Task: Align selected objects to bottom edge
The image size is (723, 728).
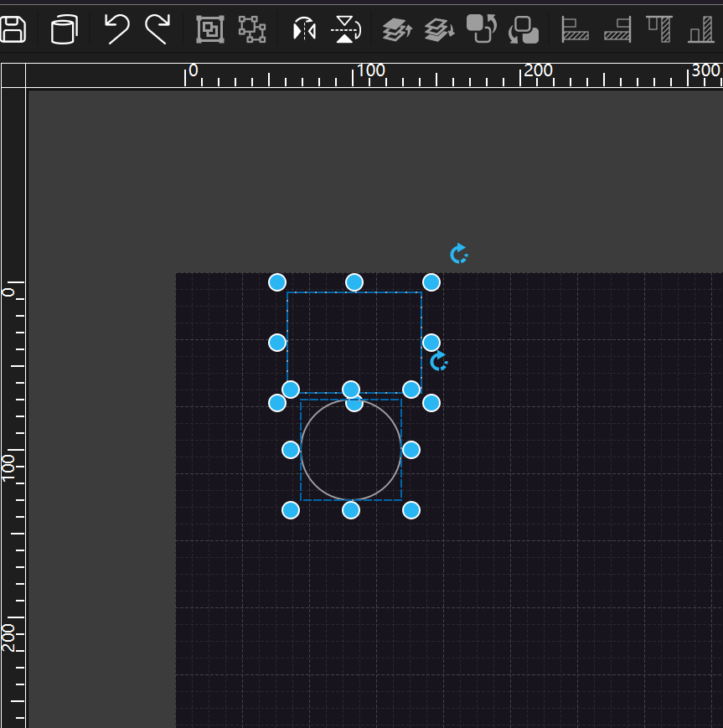Action: click(x=700, y=29)
